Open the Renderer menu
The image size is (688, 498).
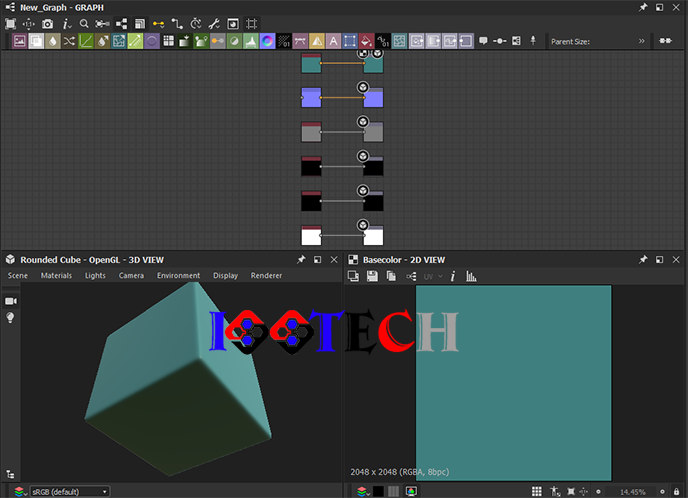click(x=266, y=276)
